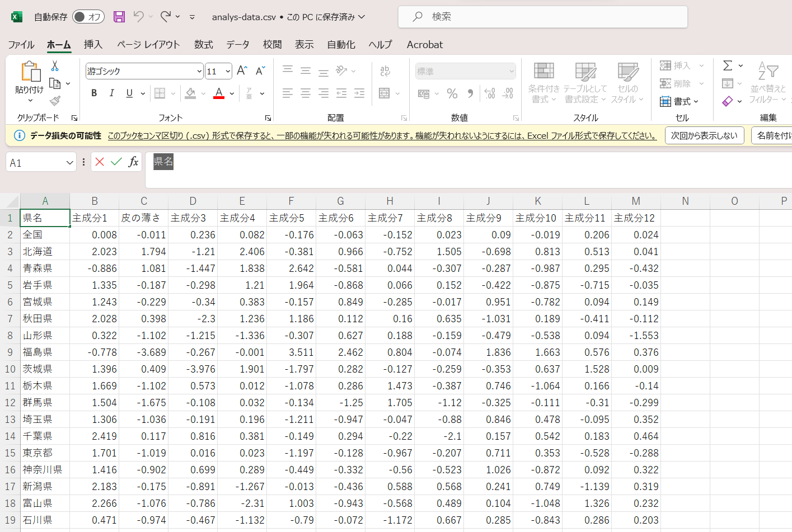Switch to Formulas (数式) tab
The height and width of the screenshot is (532, 792).
(x=203, y=44)
